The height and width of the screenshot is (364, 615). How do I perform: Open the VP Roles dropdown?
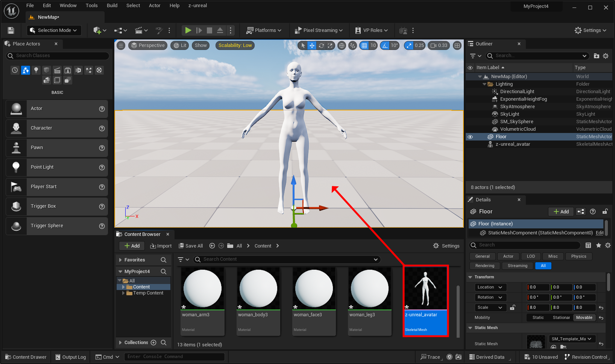pos(371,30)
